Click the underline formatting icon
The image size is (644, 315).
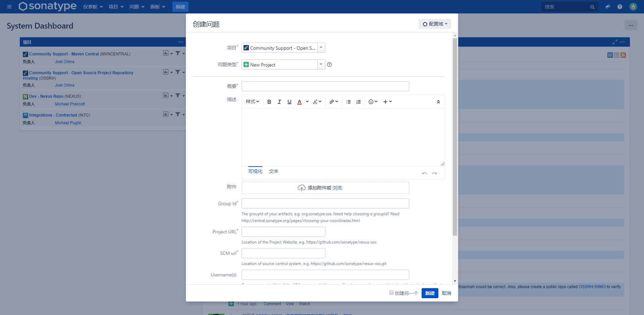pos(289,102)
